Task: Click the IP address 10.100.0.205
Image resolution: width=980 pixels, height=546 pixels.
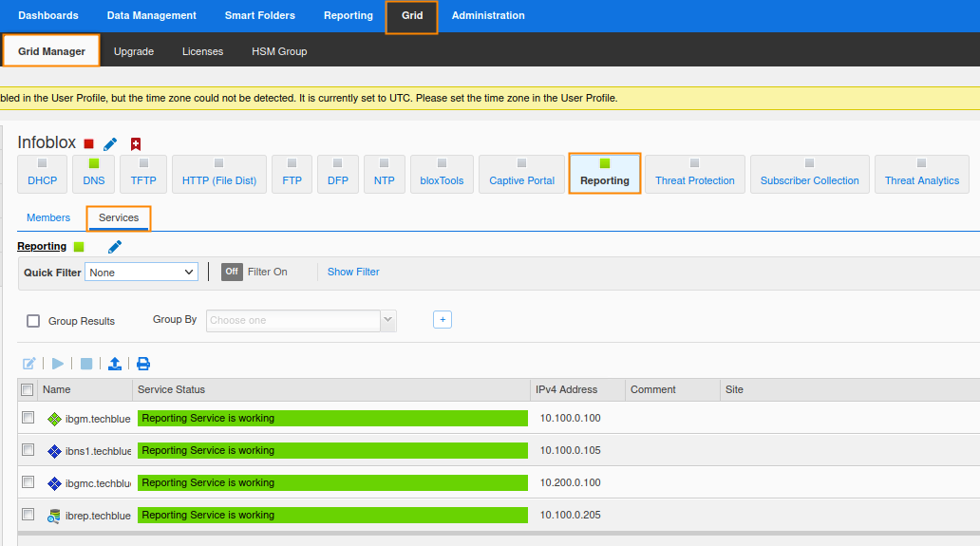Action: (570, 516)
